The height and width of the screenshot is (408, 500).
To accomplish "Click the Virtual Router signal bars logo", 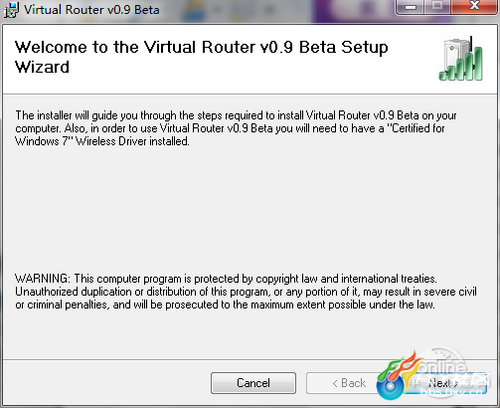I will pos(461,59).
